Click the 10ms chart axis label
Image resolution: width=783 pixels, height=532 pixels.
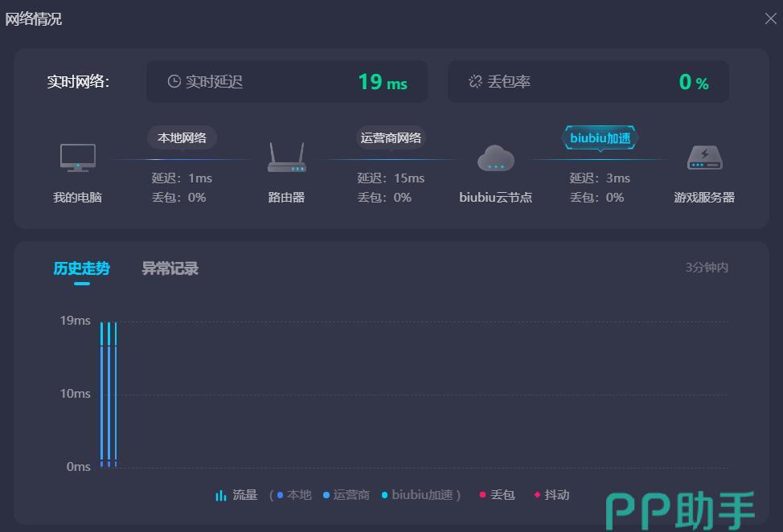tap(75, 394)
